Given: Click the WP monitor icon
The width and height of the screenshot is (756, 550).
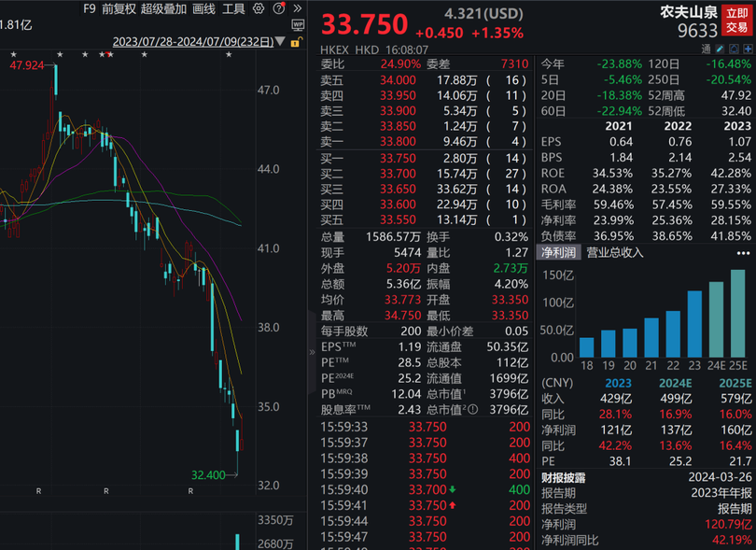Looking at the screenshot, I should pos(297,24).
